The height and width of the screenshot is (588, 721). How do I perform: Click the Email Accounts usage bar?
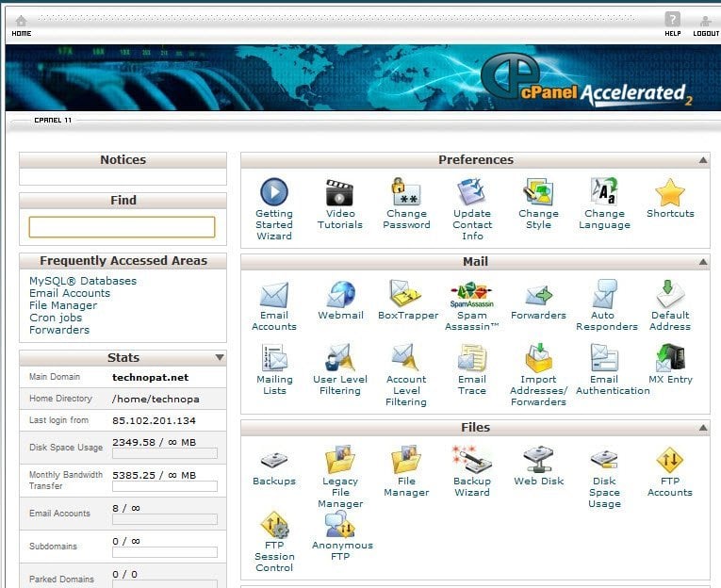tap(165, 519)
